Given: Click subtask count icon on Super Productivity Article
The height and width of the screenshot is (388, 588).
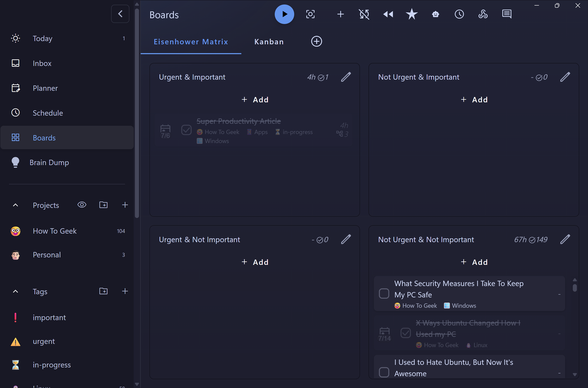Looking at the screenshot, I should (x=343, y=134).
